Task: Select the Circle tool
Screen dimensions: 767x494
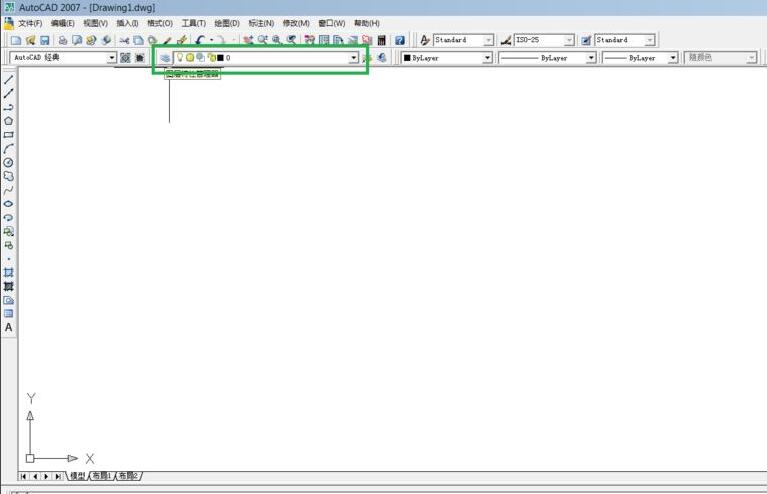Action: point(8,162)
